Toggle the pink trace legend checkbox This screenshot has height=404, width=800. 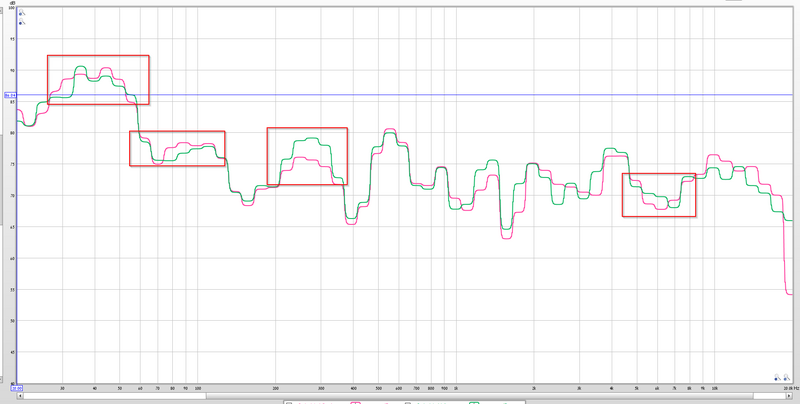(x=289, y=403)
